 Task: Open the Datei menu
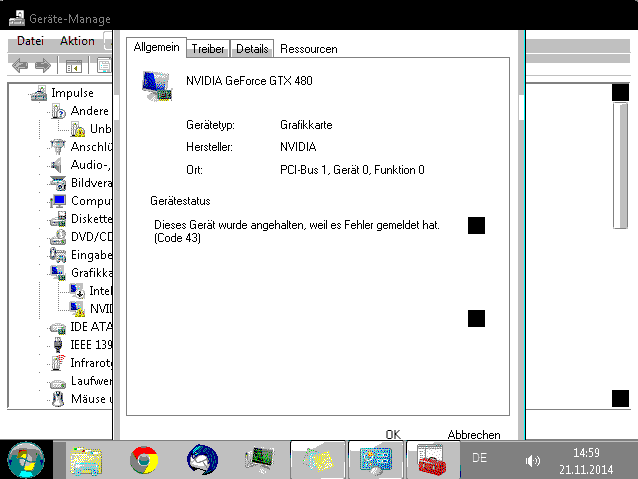pyautogui.click(x=30, y=41)
